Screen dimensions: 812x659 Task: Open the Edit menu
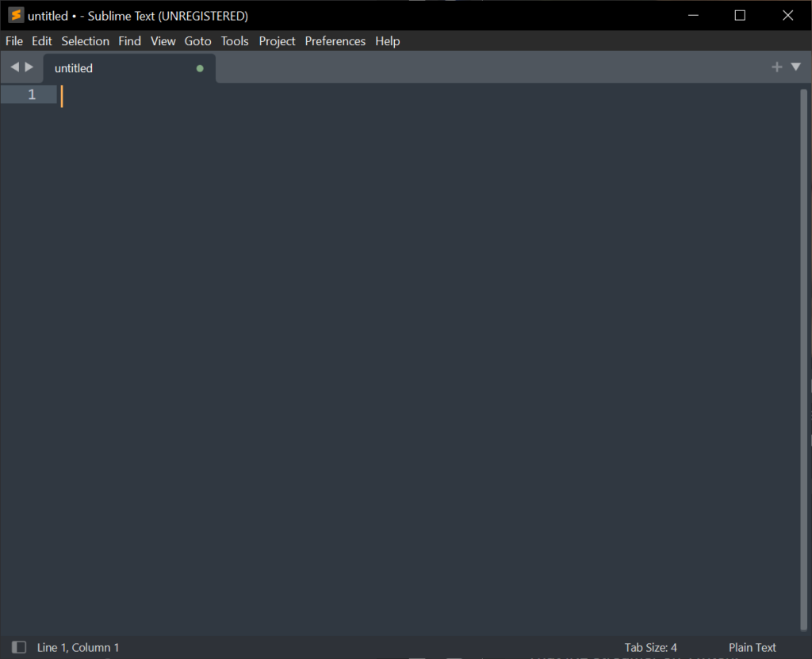pyautogui.click(x=41, y=41)
